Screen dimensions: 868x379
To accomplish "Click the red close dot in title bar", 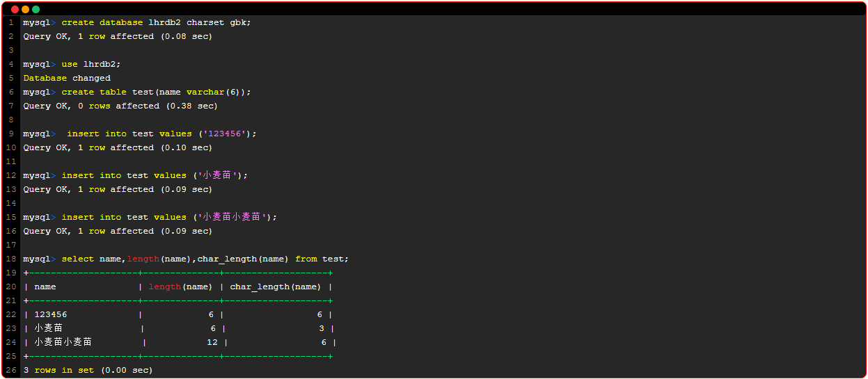I will (x=15, y=9).
